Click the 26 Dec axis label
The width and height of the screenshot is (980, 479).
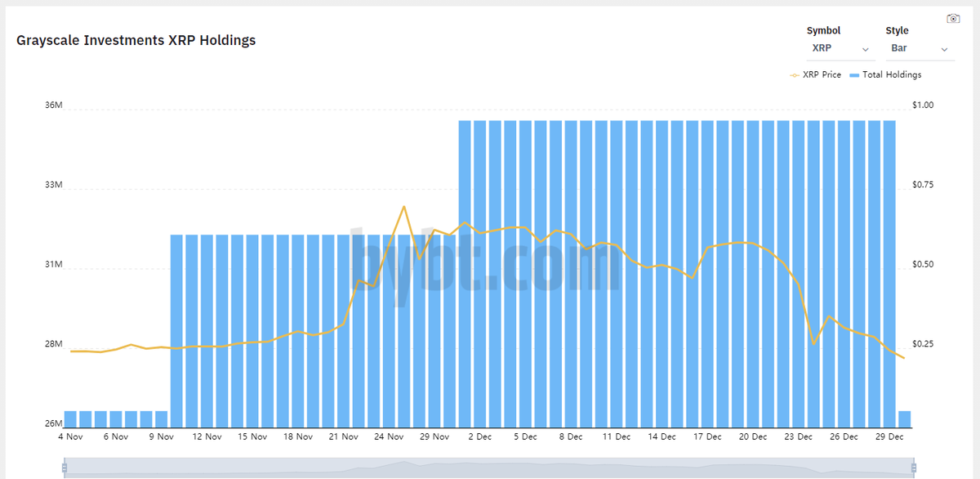844,436
